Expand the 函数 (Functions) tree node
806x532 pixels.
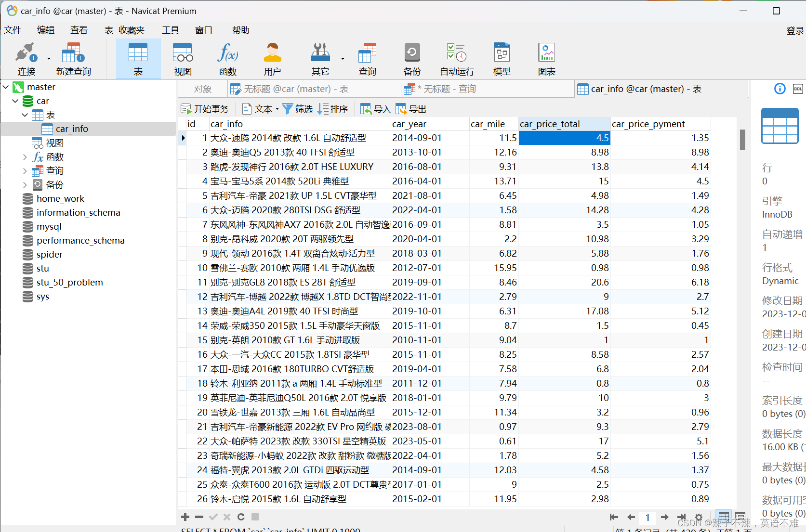click(x=25, y=157)
